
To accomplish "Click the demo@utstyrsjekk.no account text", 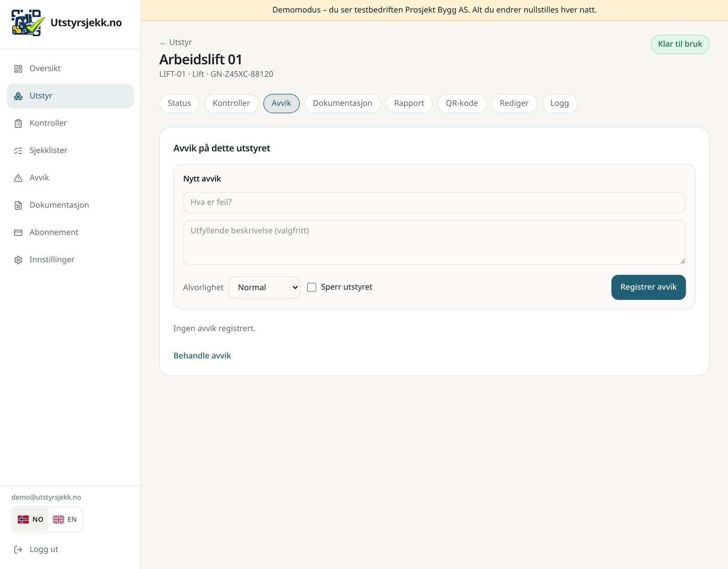I will point(46,498).
